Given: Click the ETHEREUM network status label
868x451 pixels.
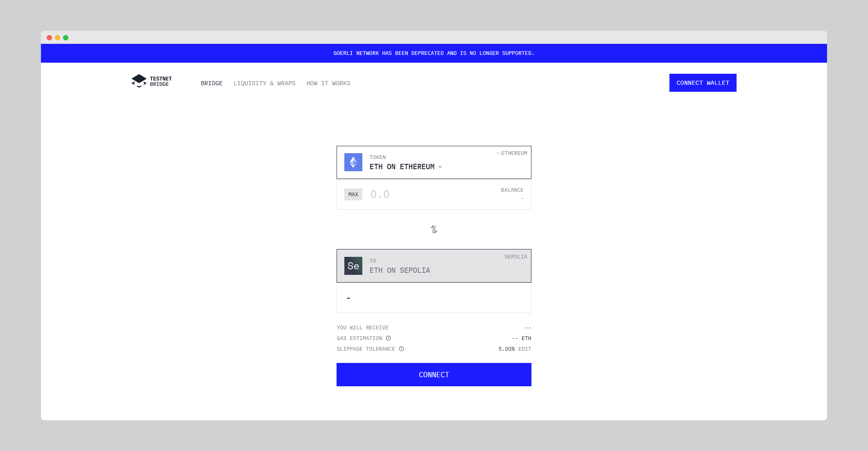Looking at the screenshot, I should pos(512,153).
